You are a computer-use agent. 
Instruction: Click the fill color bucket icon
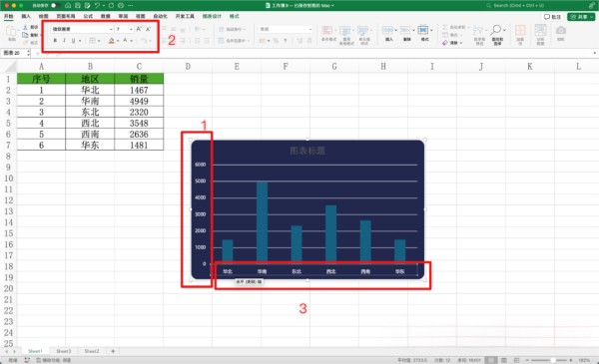tap(111, 41)
